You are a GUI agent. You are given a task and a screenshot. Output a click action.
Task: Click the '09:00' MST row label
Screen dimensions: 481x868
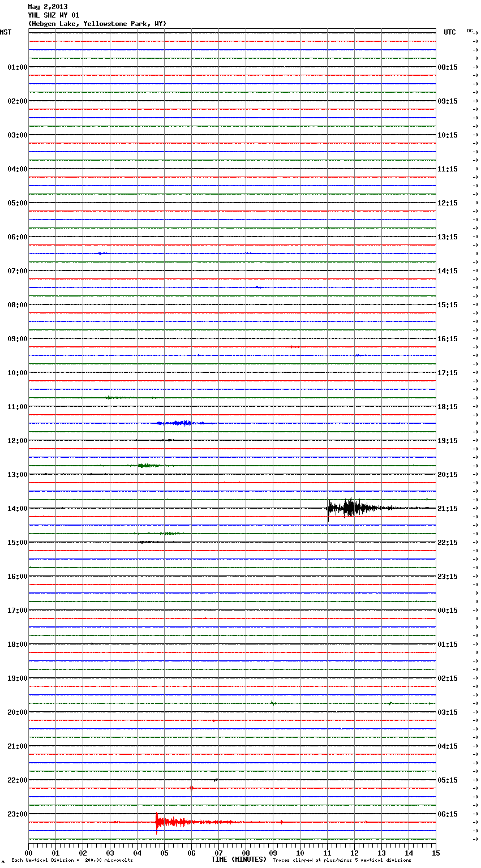click(x=18, y=339)
